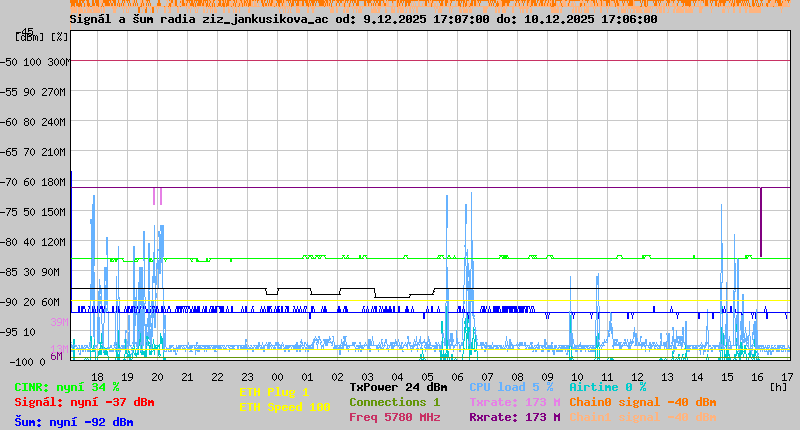The width and height of the screenshot is (800, 430).
Task: Select the TxPower 24 dBm legend label
Action: [398, 387]
